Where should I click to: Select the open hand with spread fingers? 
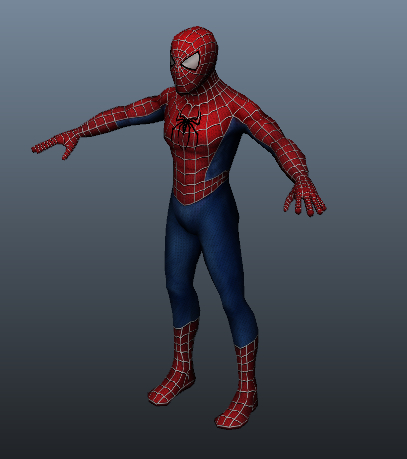coord(305,198)
